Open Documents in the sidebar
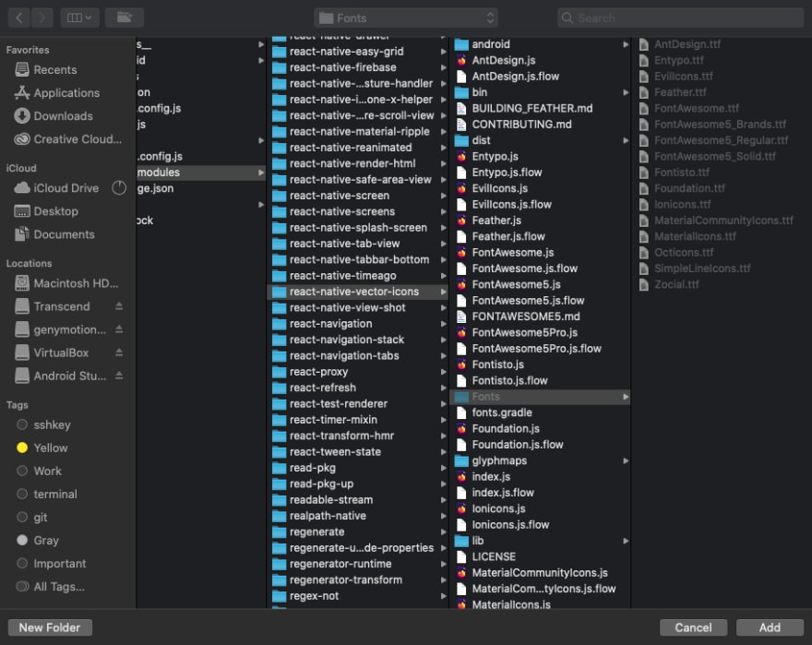This screenshot has width=812, height=645. (x=64, y=234)
